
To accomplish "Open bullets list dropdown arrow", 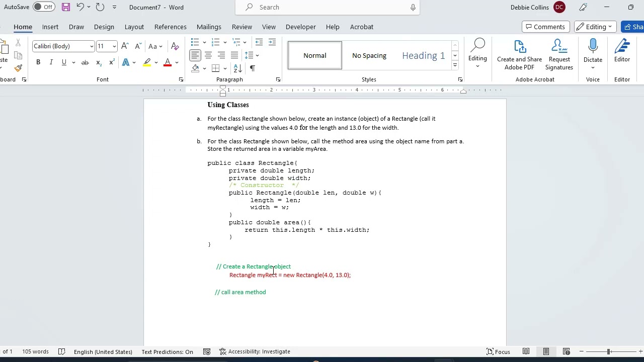I will (x=204, y=42).
